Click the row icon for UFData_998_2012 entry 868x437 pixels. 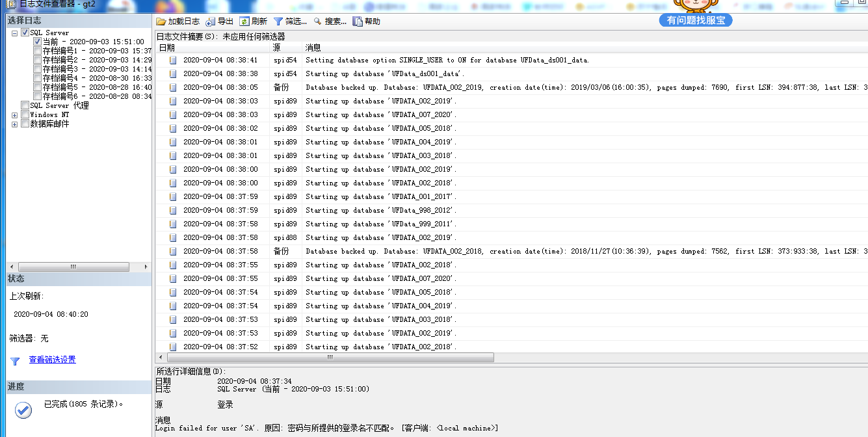click(x=173, y=210)
